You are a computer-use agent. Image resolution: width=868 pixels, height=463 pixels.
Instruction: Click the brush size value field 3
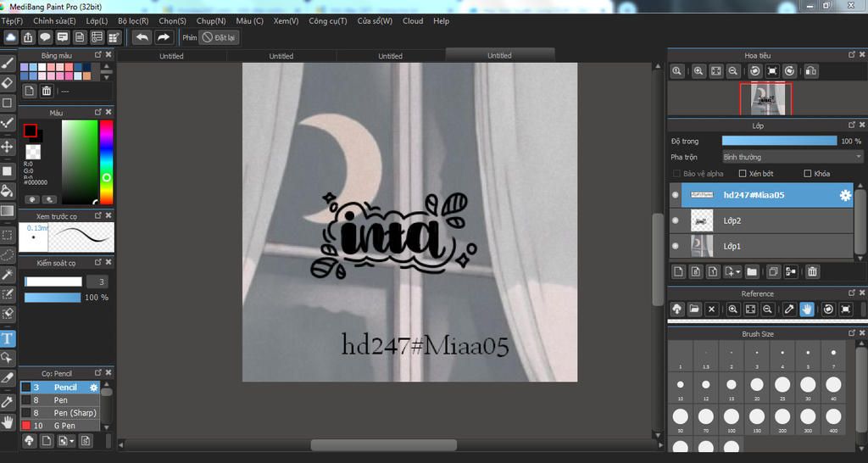pos(97,282)
